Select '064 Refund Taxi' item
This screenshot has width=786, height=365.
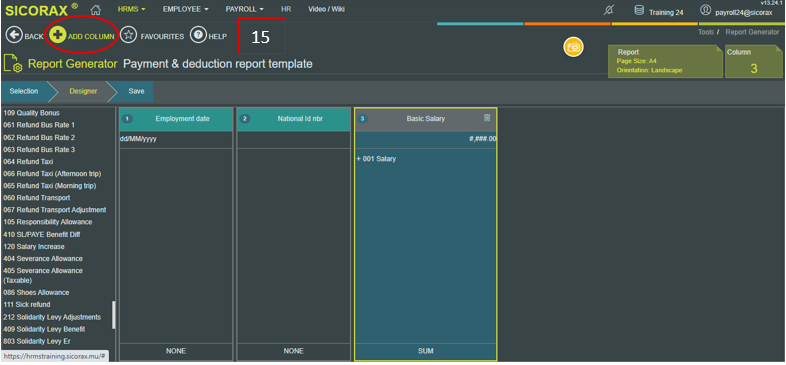28,161
